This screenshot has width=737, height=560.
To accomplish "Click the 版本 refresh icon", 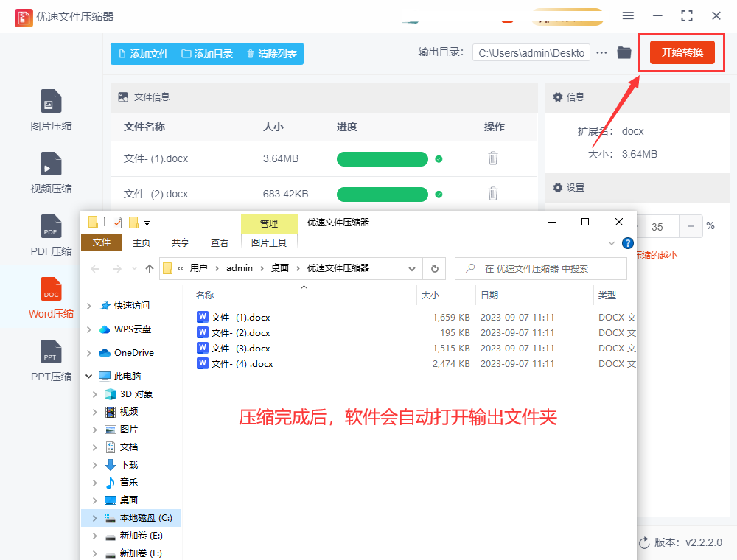I will 644,542.
